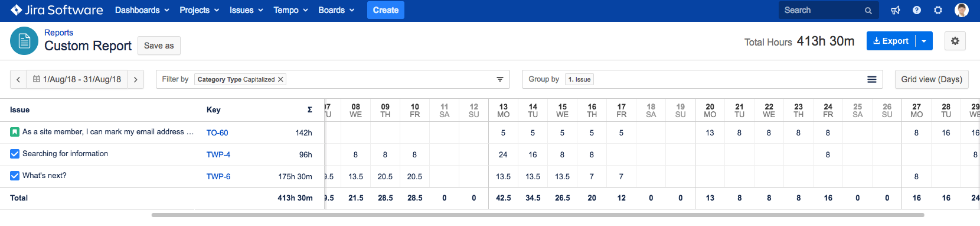Open the feedback megaphone icon
980x226 pixels.
point(896,10)
